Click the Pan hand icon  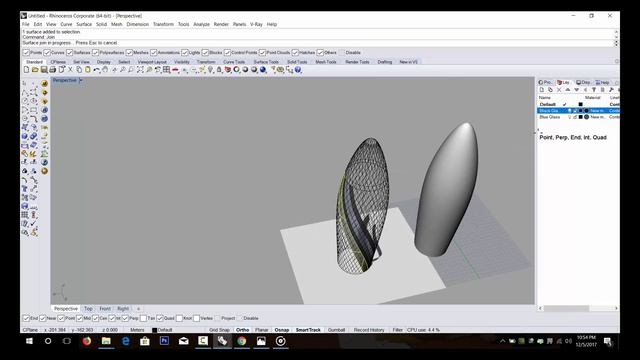coord(105,70)
